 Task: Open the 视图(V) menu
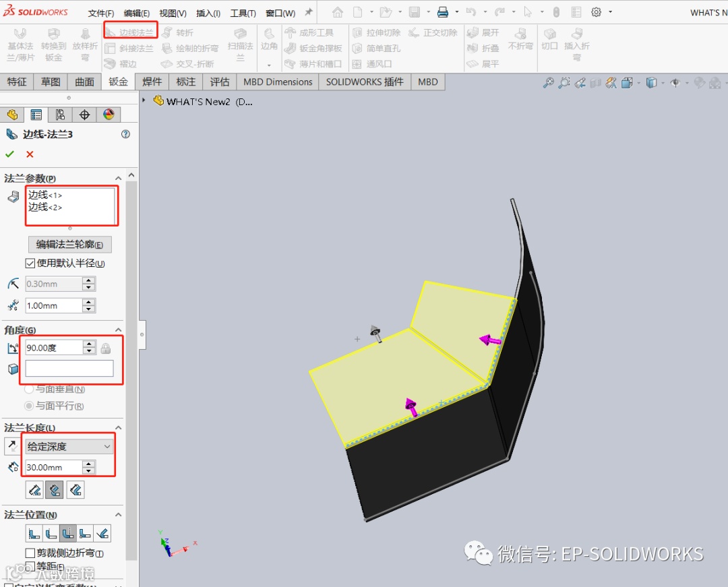tap(173, 13)
